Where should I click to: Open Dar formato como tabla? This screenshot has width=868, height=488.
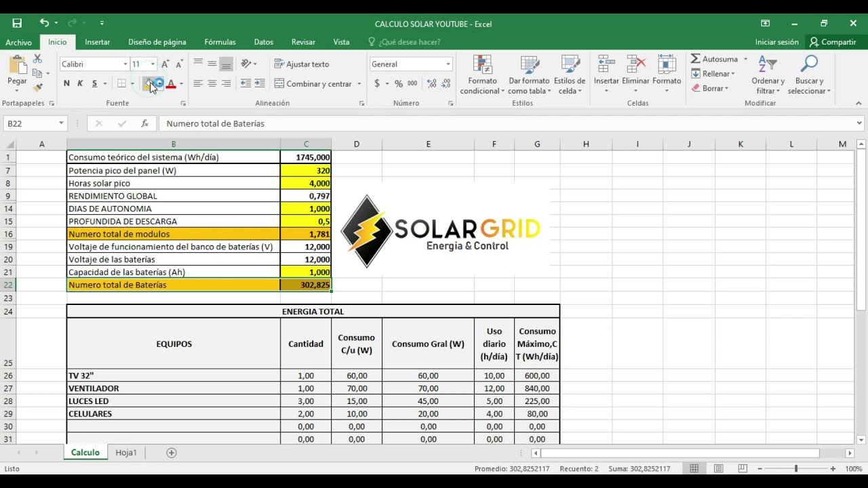click(x=529, y=75)
